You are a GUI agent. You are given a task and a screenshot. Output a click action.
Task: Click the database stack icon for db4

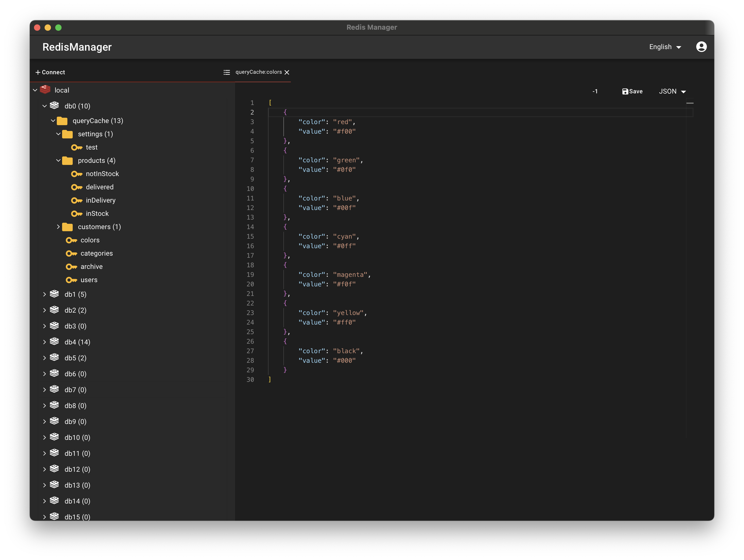[x=54, y=342]
